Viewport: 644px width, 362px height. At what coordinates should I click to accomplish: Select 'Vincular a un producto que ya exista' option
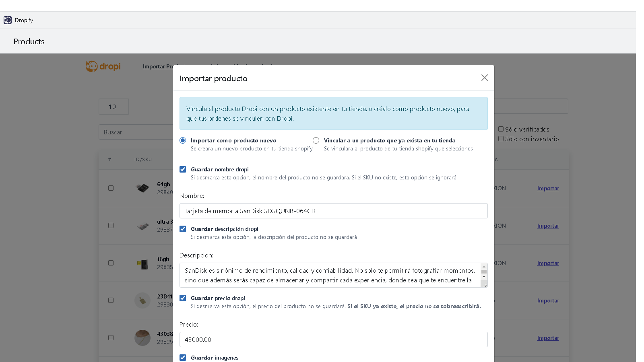click(316, 140)
